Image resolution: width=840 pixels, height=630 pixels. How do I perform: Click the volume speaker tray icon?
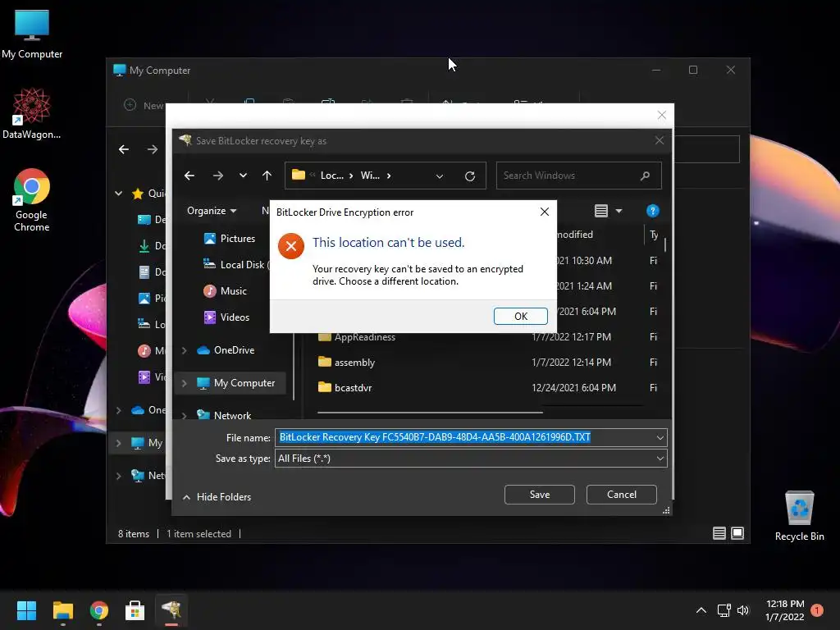pos(742,610)
